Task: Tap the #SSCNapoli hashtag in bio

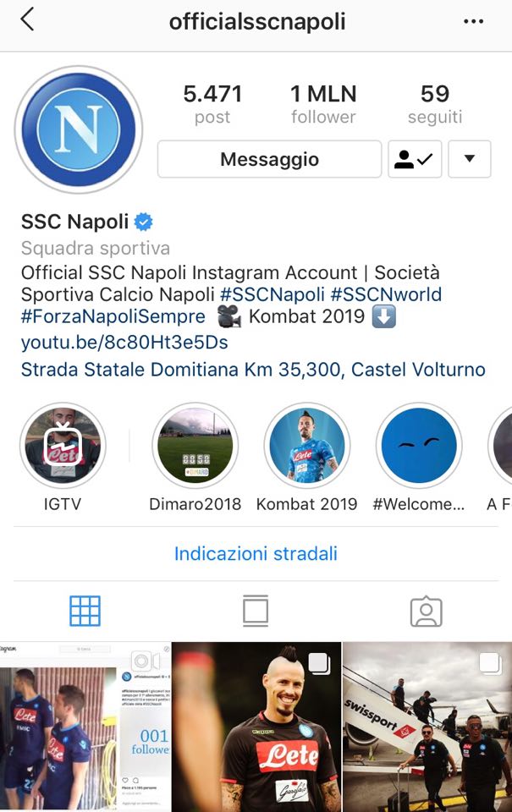Action: (272, 294)
